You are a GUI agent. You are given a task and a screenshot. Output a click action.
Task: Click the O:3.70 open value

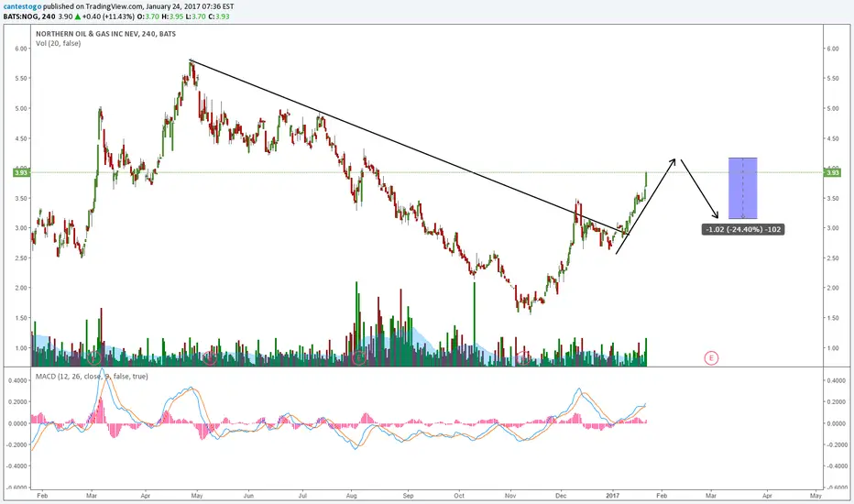[148, 16]
